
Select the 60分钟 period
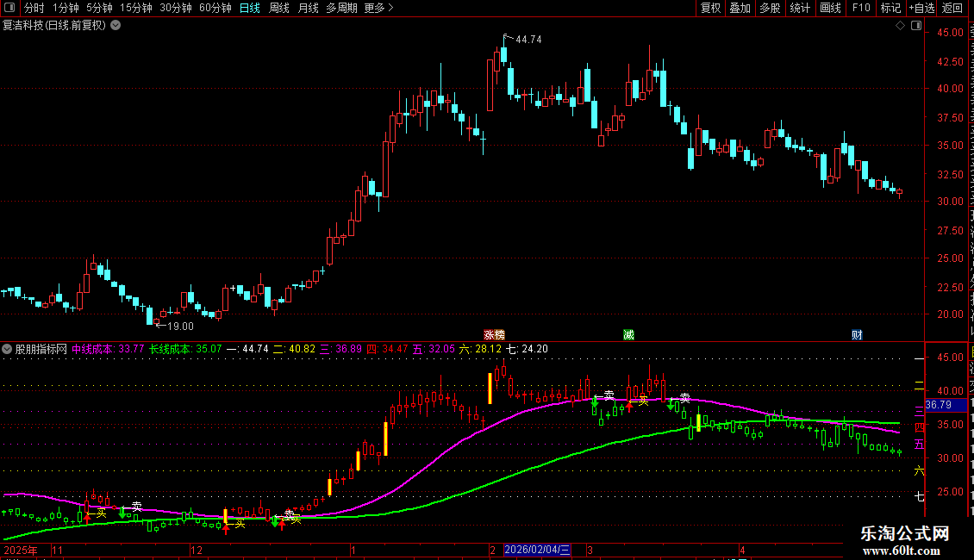tap(215, 8)
